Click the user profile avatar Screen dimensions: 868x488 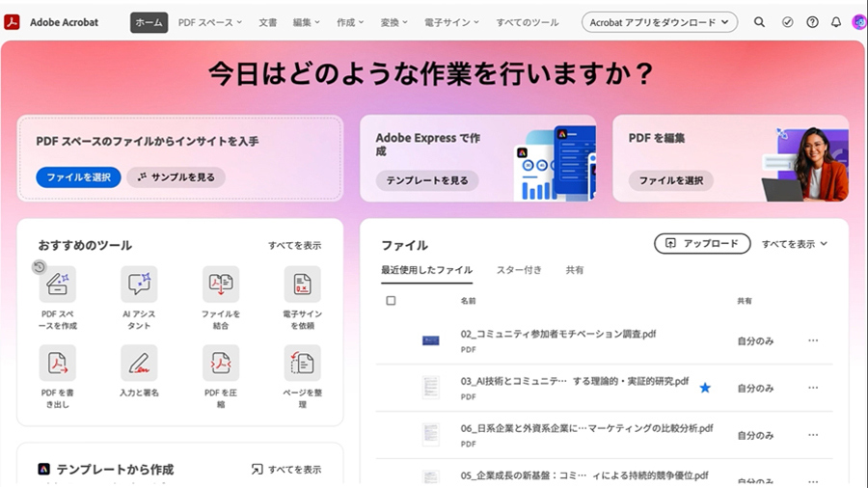859,22
